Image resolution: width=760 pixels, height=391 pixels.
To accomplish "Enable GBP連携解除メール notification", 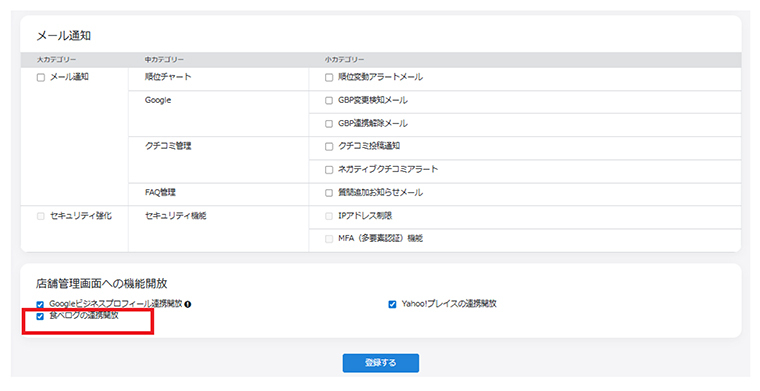I will point(329,124).
